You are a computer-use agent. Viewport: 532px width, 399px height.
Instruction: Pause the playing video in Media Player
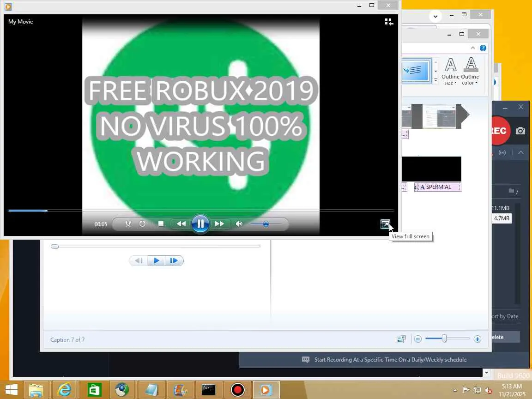click(200, 224)
